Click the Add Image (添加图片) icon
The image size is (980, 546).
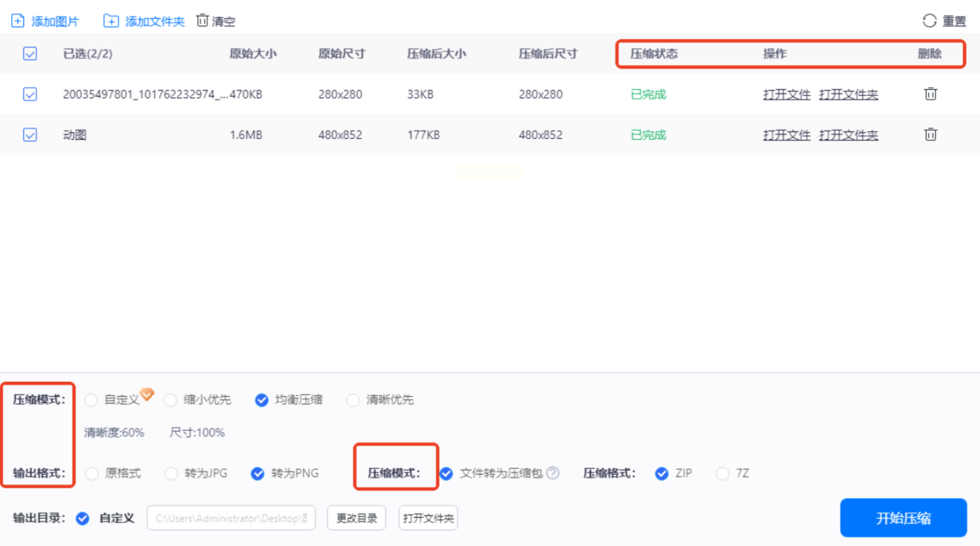(x=18, y=21)
